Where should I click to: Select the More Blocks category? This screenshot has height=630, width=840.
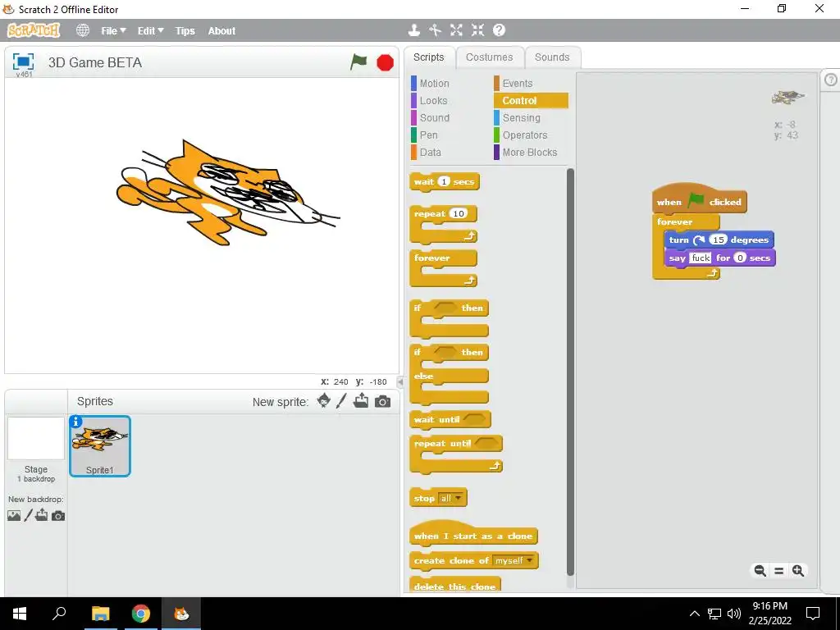(529, 152)
